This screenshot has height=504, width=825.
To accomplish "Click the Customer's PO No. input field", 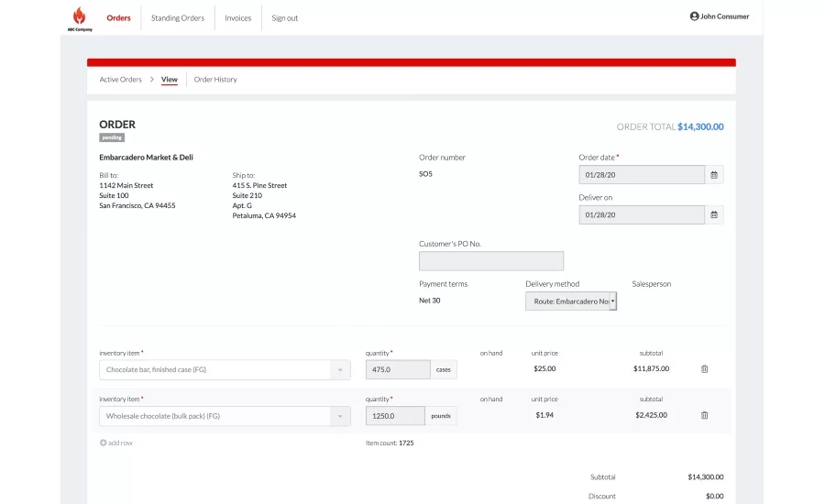I will [491, 261].
